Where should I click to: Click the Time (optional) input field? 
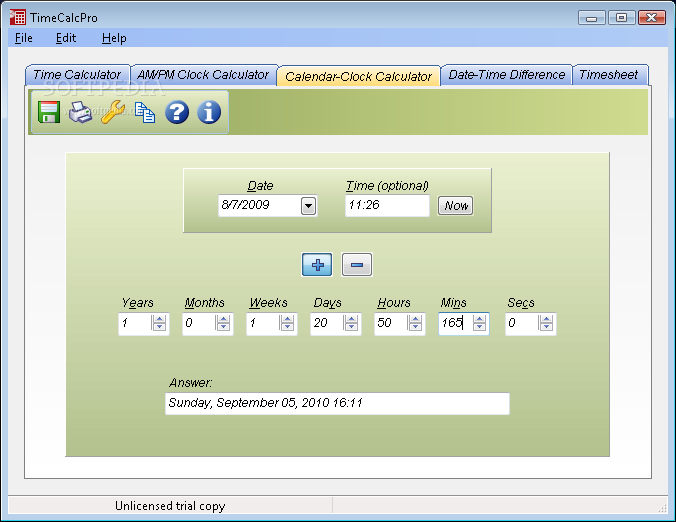(x=387, y=205)
